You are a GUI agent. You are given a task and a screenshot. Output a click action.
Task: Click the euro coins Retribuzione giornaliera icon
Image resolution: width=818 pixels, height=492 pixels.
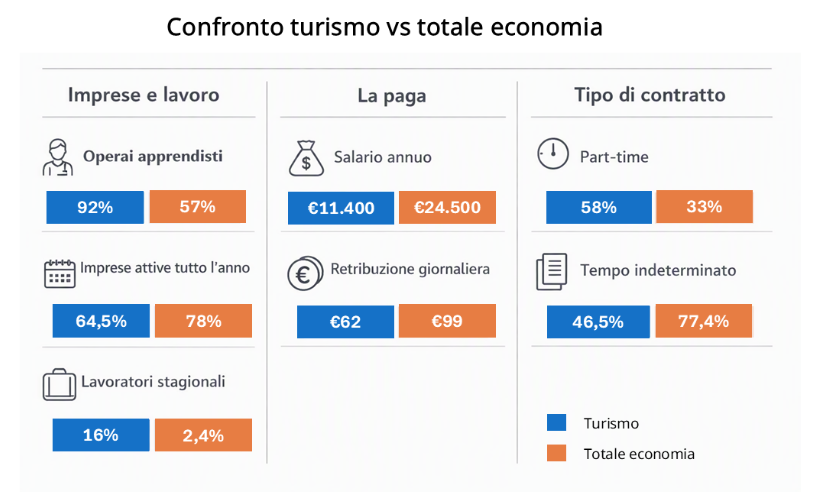305,273
